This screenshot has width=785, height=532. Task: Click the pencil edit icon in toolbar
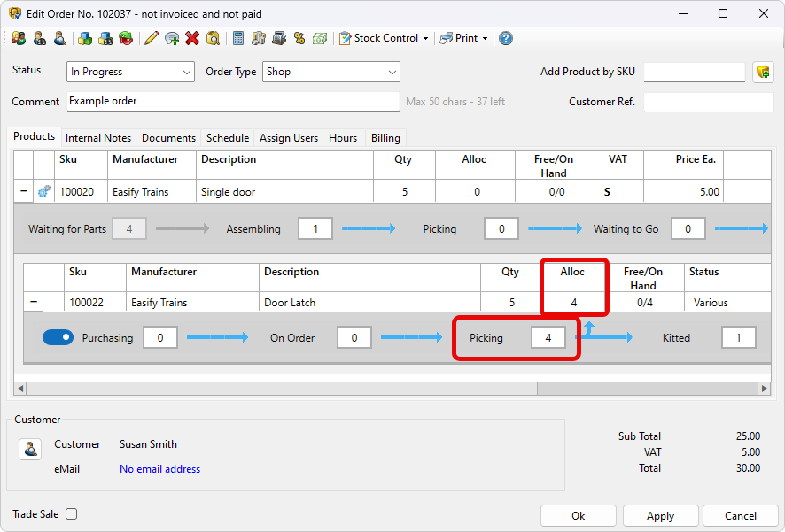click(x=152, y=38)
